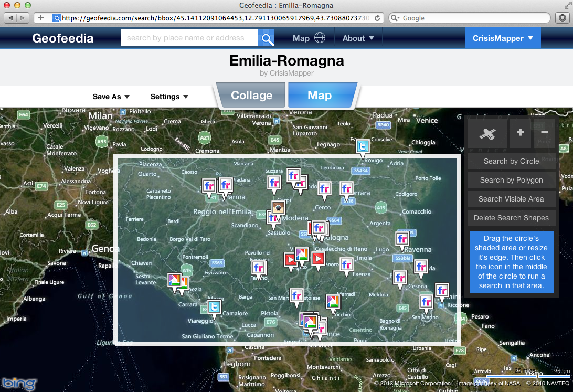Switch to the Collage tab
The height and width of the screenshot is (392, 573).
251,96
